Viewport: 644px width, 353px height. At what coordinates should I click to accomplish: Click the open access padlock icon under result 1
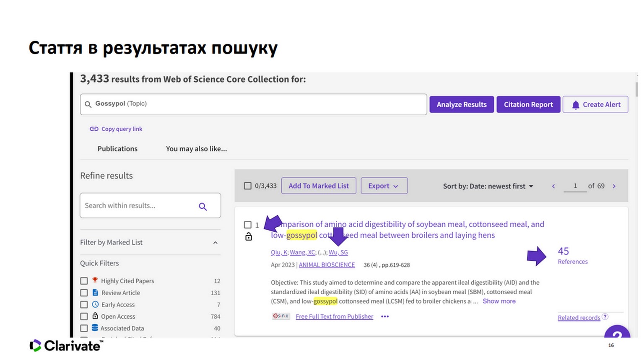(x=249, y=237)
